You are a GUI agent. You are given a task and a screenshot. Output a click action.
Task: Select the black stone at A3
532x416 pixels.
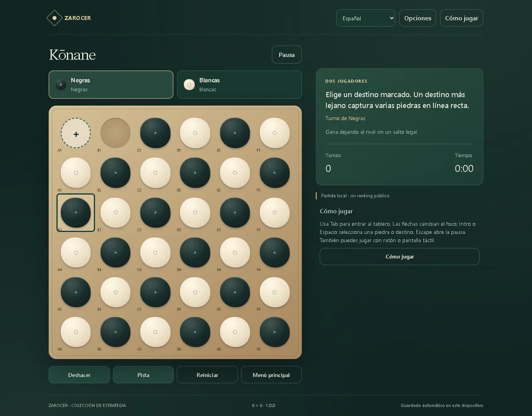pyautogui.click(x=76, y=213)
